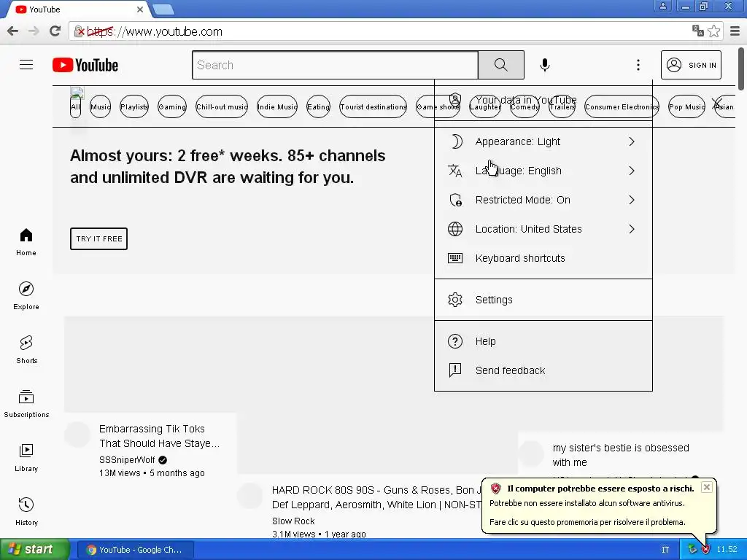This screenshot has width=747, height=560.
Task: Click Chrome back arrow
Action: pos(13,31)
